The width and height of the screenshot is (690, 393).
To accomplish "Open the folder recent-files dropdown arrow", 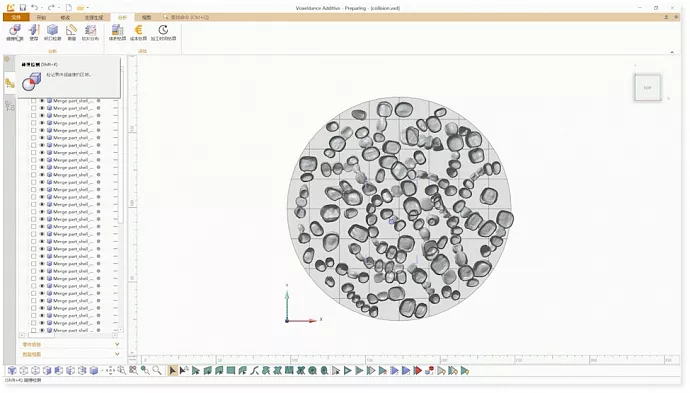I will click(x=88, y=8).
